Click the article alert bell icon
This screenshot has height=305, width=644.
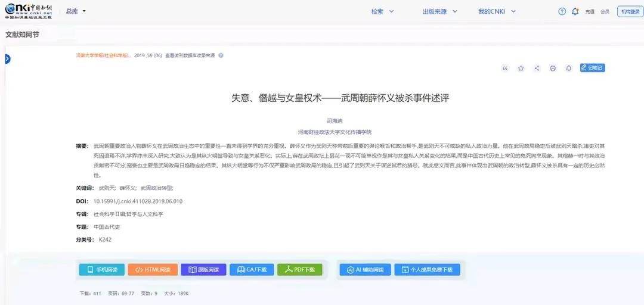coord(569,69)
